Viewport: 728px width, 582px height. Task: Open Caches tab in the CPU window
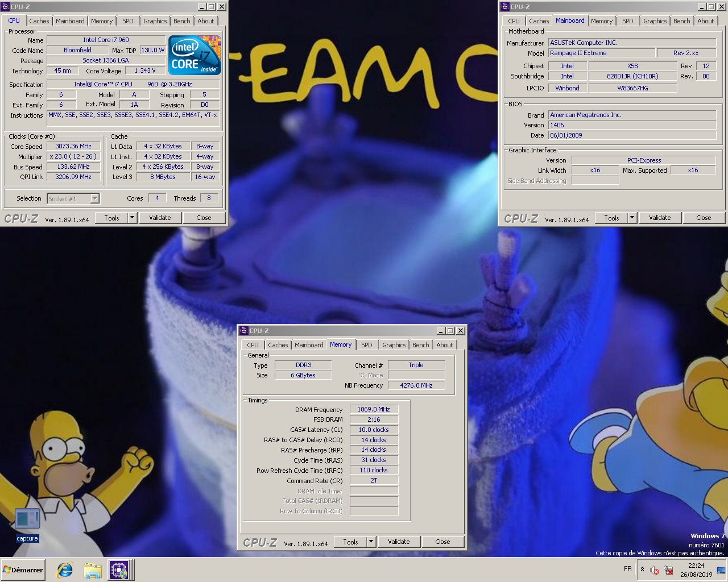pyautogui.click(x=39, y=21)
